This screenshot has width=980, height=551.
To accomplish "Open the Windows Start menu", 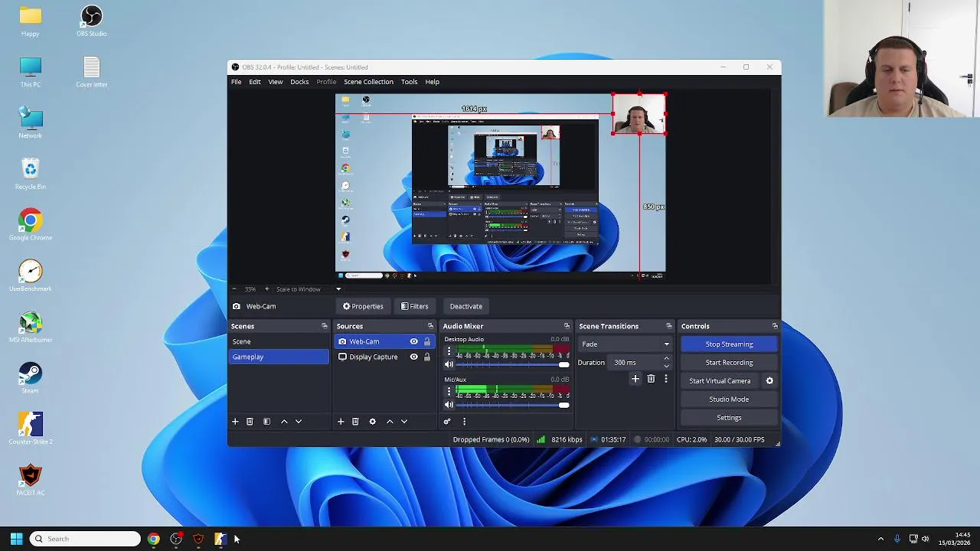I will tap(16, 539).
